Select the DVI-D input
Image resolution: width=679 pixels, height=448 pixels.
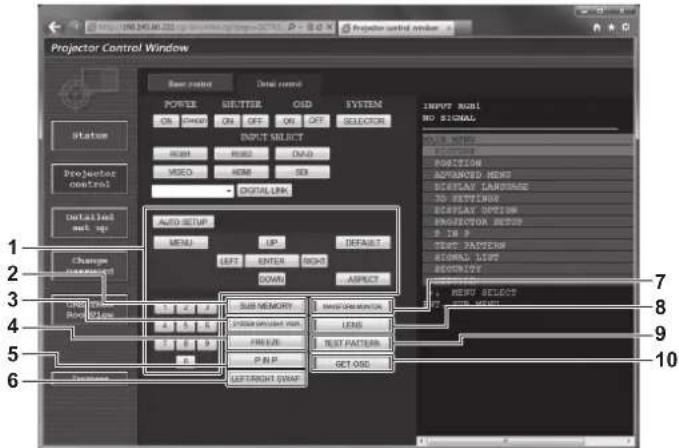(302, 154)
